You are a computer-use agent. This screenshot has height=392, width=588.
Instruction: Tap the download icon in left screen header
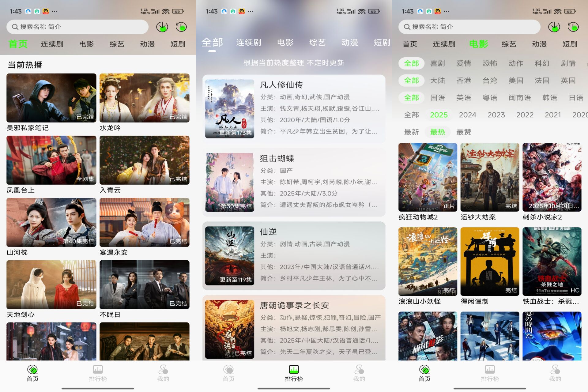click(x=162, y=27)
